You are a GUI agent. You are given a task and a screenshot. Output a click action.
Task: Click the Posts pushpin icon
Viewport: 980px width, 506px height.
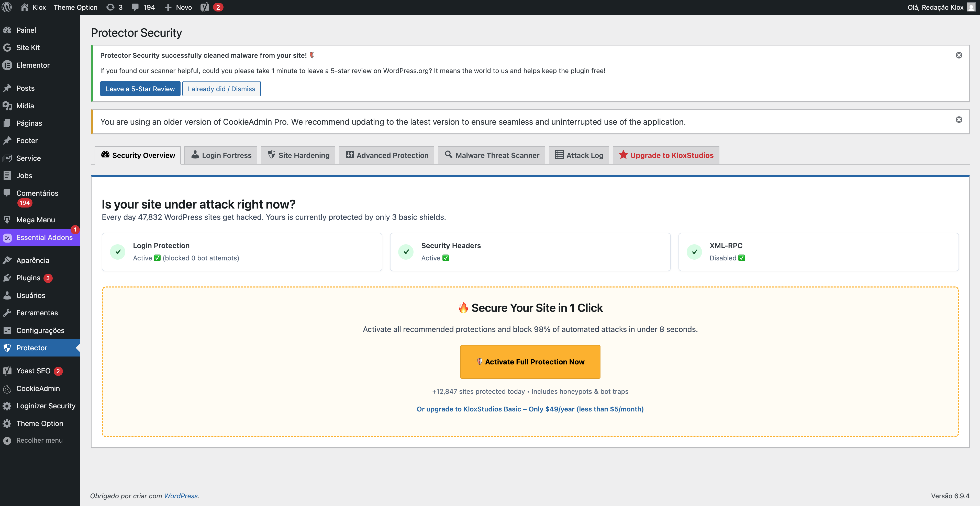click(7, 88)
